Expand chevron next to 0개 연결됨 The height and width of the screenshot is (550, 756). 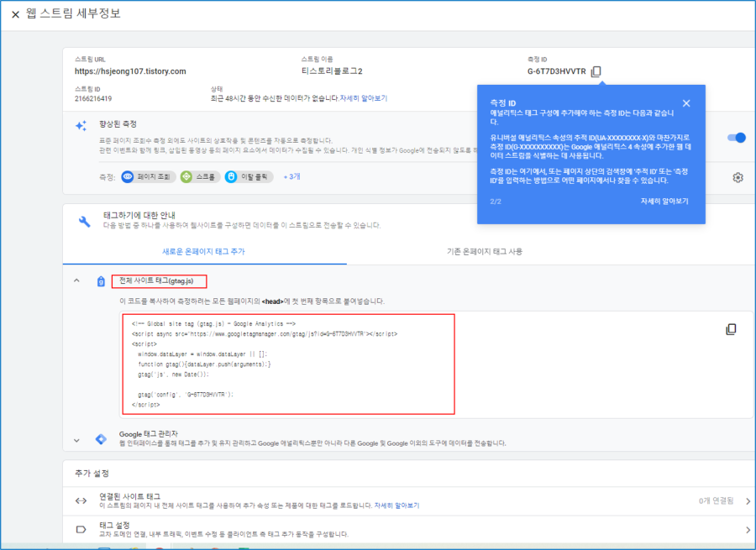(748, 501)
